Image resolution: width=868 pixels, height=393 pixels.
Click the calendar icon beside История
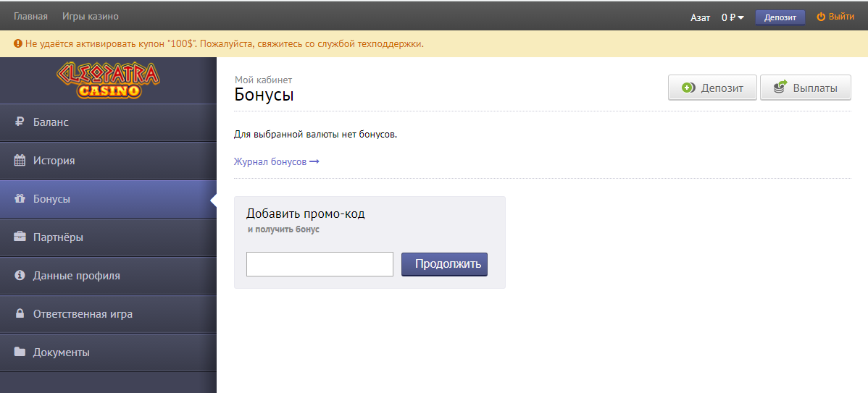click(x=20, y=161)
